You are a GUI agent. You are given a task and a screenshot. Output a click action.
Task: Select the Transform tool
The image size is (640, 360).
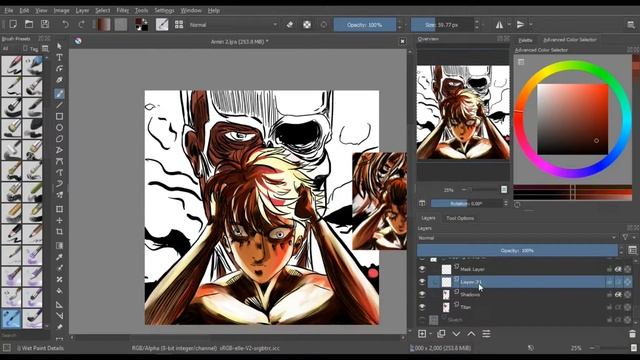(x=60, y=209)
